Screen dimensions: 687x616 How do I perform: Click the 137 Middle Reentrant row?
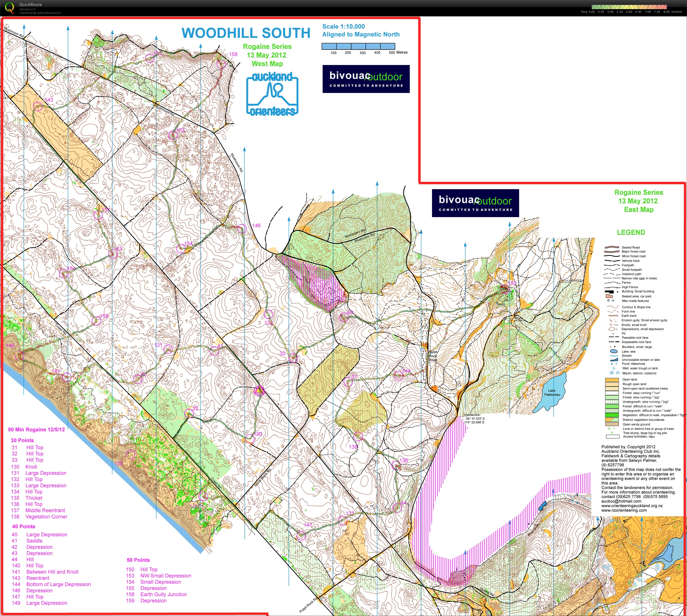[38, 510]
